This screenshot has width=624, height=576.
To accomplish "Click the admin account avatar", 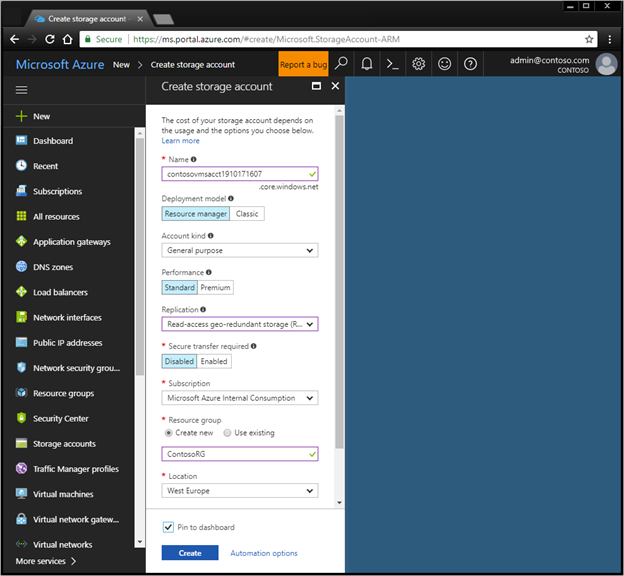I will coord(606,64).
